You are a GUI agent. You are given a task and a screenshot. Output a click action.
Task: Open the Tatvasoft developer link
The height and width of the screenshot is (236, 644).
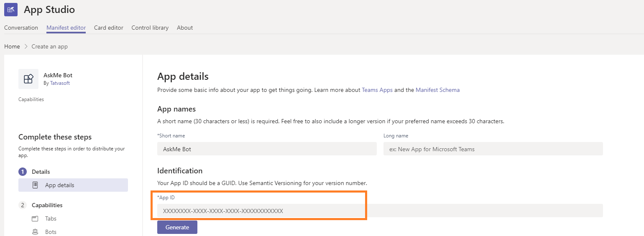pyautogui.click(x=60, y=83)
